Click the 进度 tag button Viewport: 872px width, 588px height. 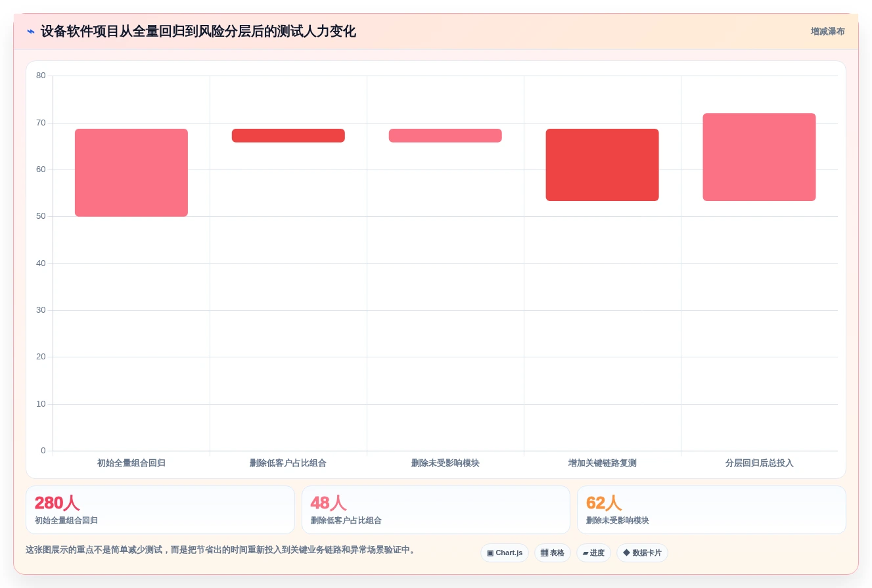point(593,553)
